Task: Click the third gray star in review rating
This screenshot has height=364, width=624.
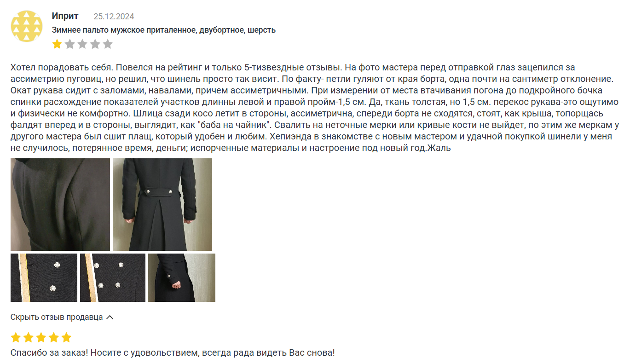Action: point(82,44)
